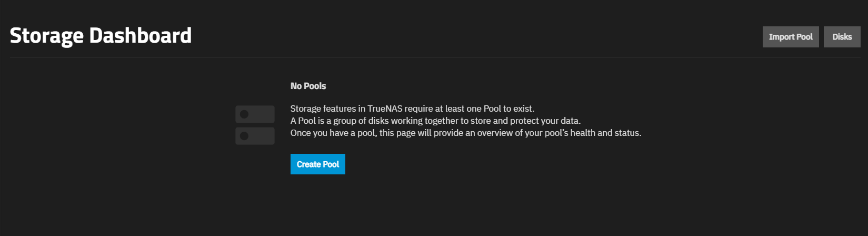868x236 pixels.
Task: Select the lower drive in the storage icon
Action: [258, 136]
